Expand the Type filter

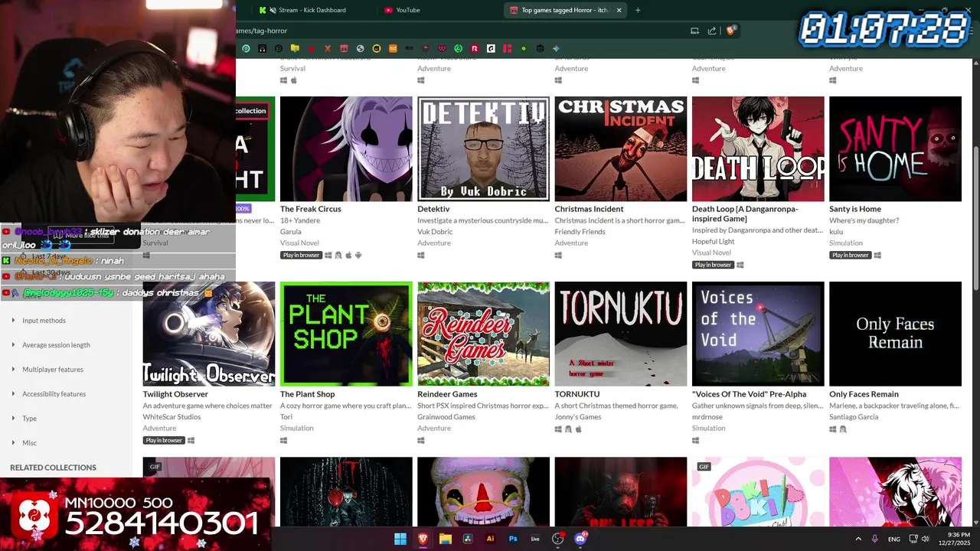pyautogui.click(x=29, y=419)
